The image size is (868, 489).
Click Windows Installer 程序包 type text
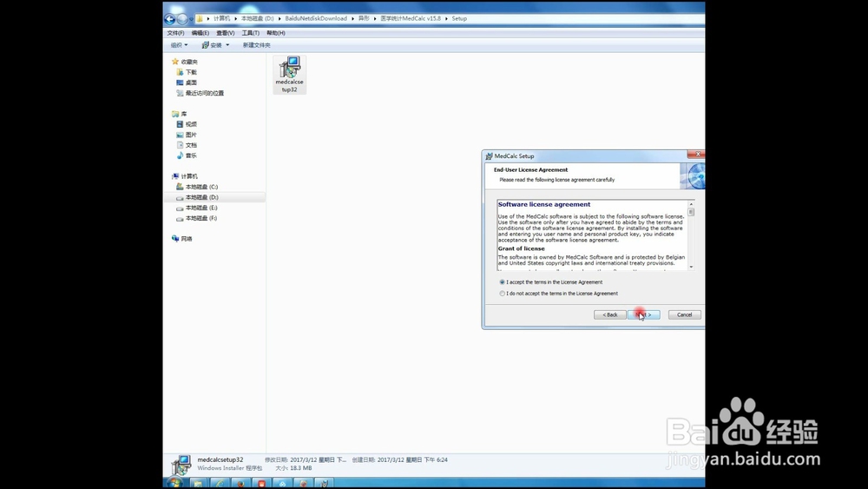pyautogui.click(x=230, y=468)
